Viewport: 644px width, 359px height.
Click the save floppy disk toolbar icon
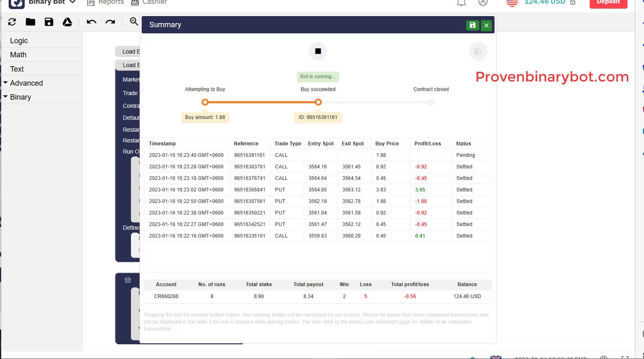(x=49, y=22)
